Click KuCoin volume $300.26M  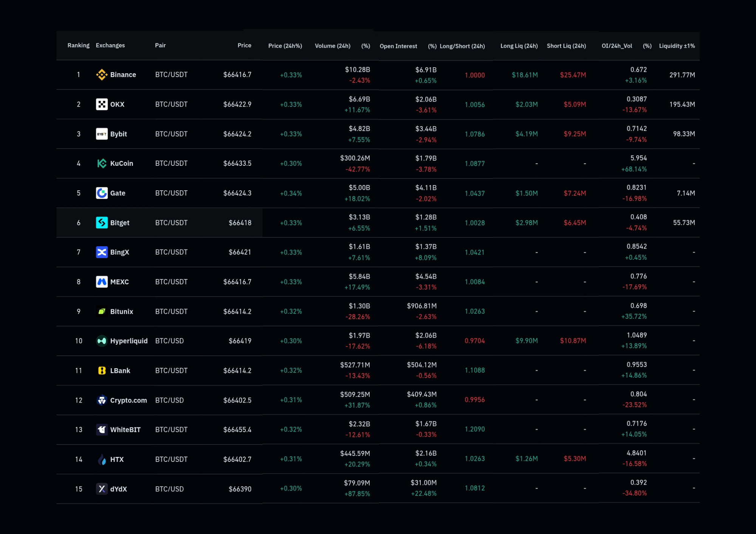(355, 158)
